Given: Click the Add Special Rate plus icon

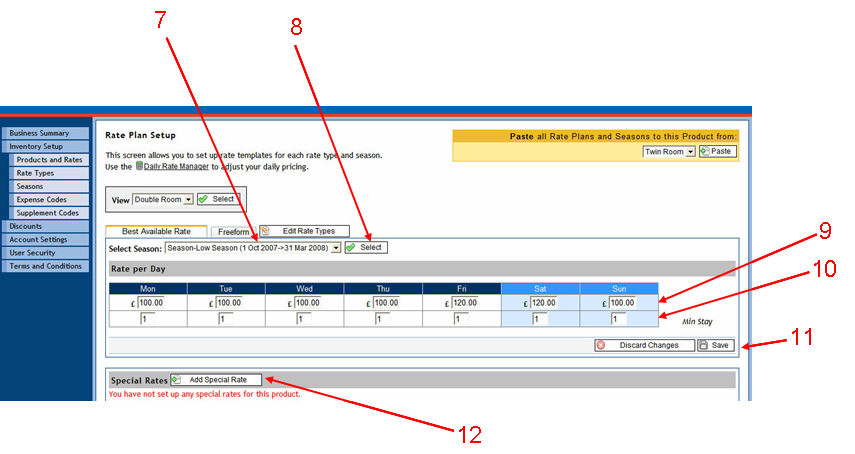Looking at the screenshot, I should pos(177,380).
